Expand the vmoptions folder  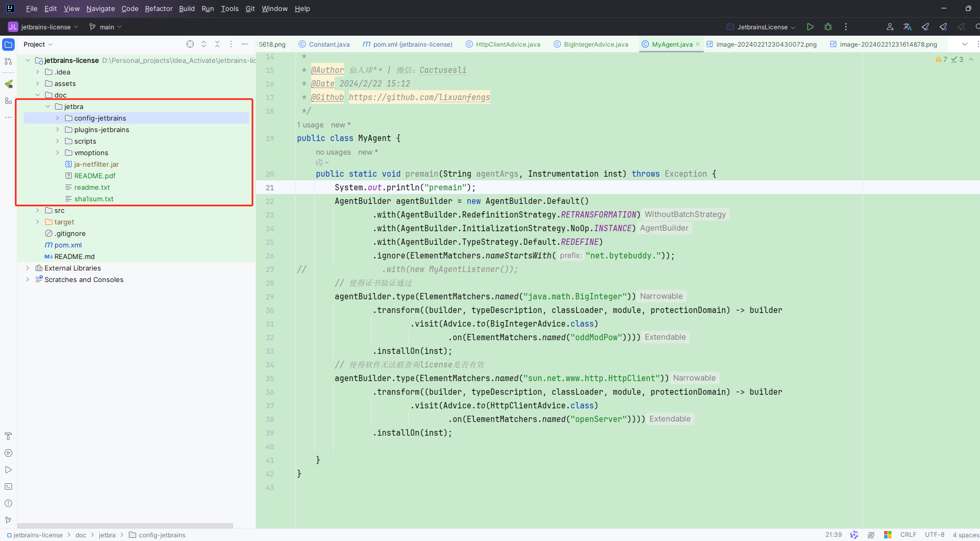click(x=58, y=153)
